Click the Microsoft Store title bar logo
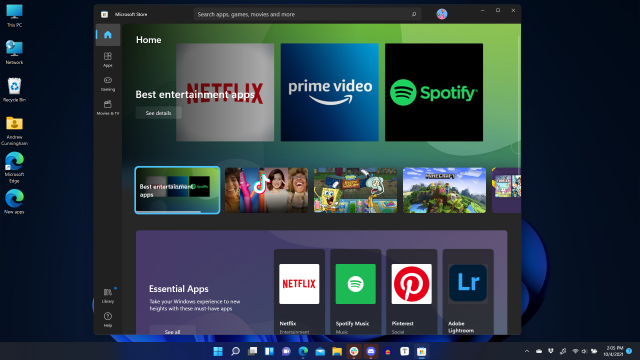Viewport: 640px width, 360px height. pyautogui.click(x=104, y=14)
